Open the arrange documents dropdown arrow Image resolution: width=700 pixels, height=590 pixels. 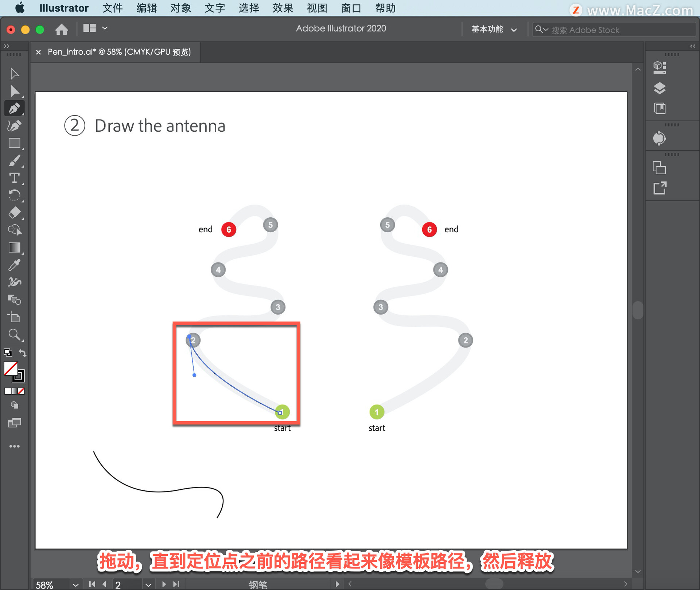(x=105, y=28)
